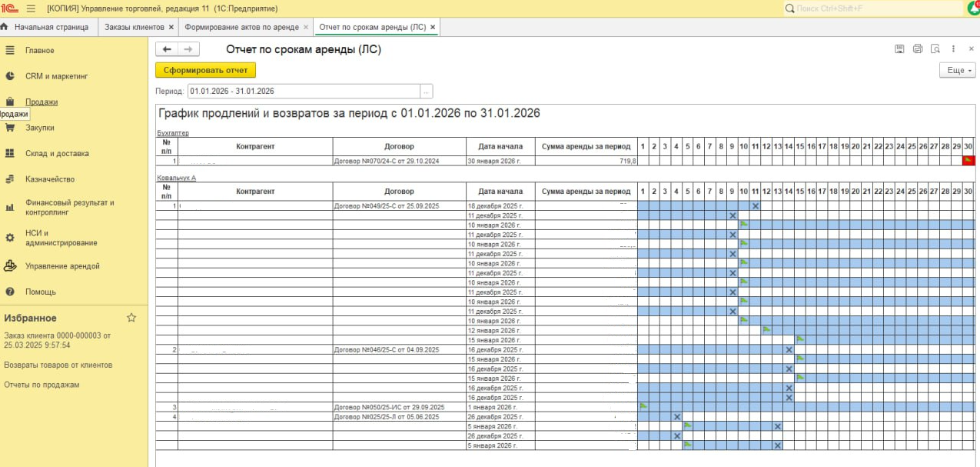
Task: Open the notifications bell icon
Action: tap(973, 8)
